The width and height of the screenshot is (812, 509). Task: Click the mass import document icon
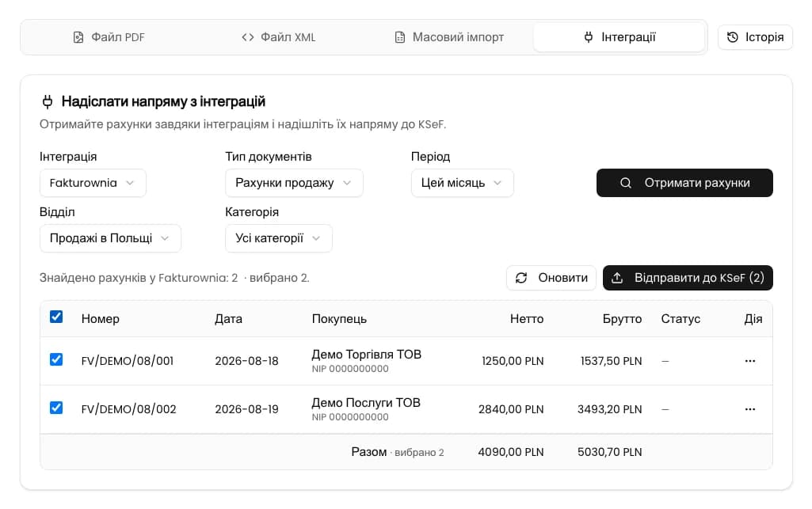[400, 37]
